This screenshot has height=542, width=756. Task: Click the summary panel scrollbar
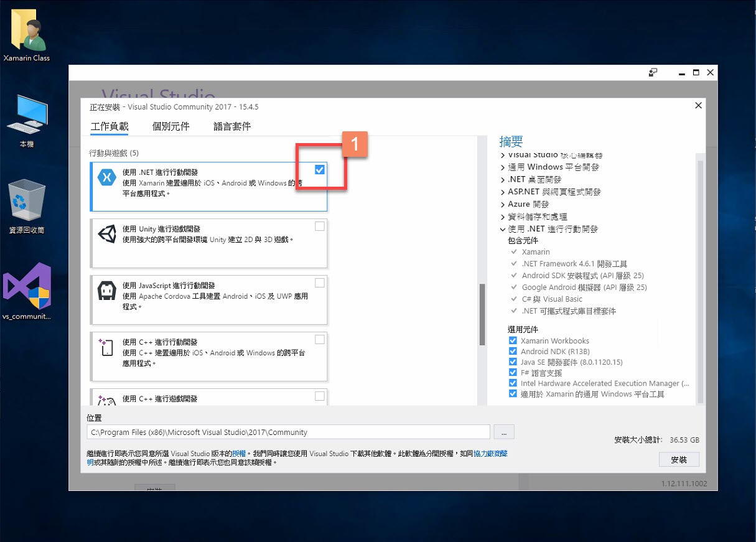pos(700,281)
